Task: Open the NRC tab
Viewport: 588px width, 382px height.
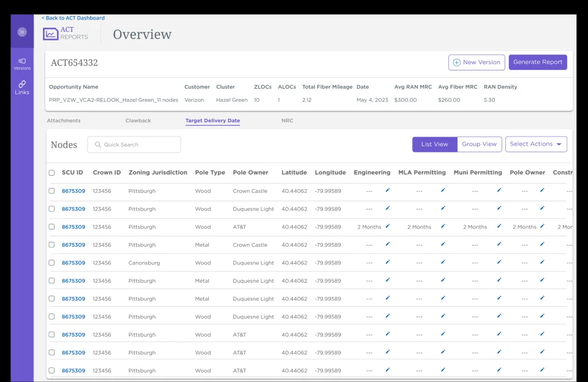Action: click(x=287, y=121)
